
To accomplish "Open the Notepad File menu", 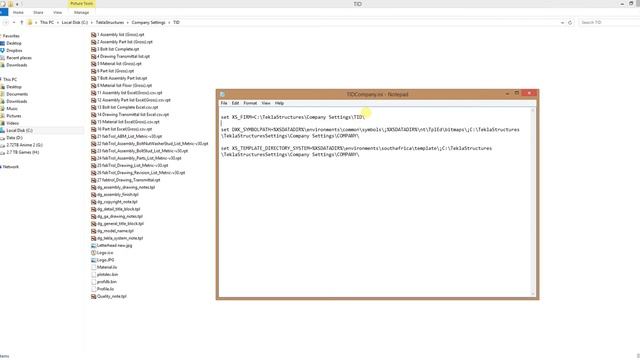I will coord(224,103).
